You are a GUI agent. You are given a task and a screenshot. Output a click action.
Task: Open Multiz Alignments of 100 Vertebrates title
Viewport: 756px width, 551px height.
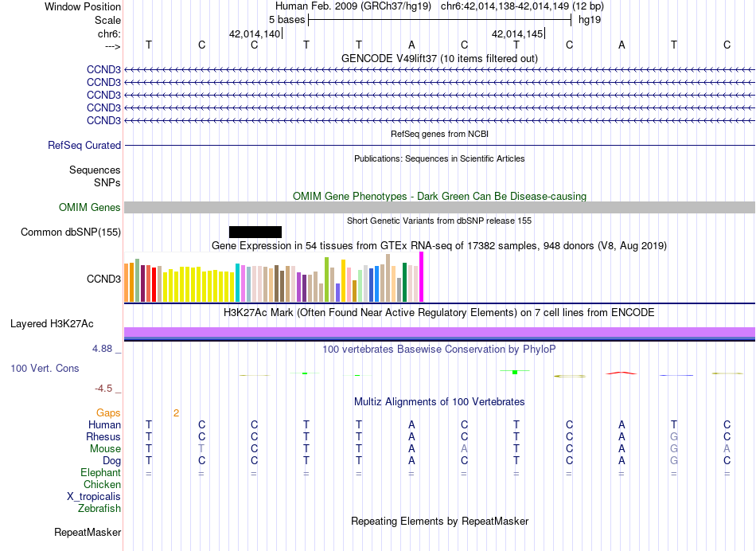439,401
